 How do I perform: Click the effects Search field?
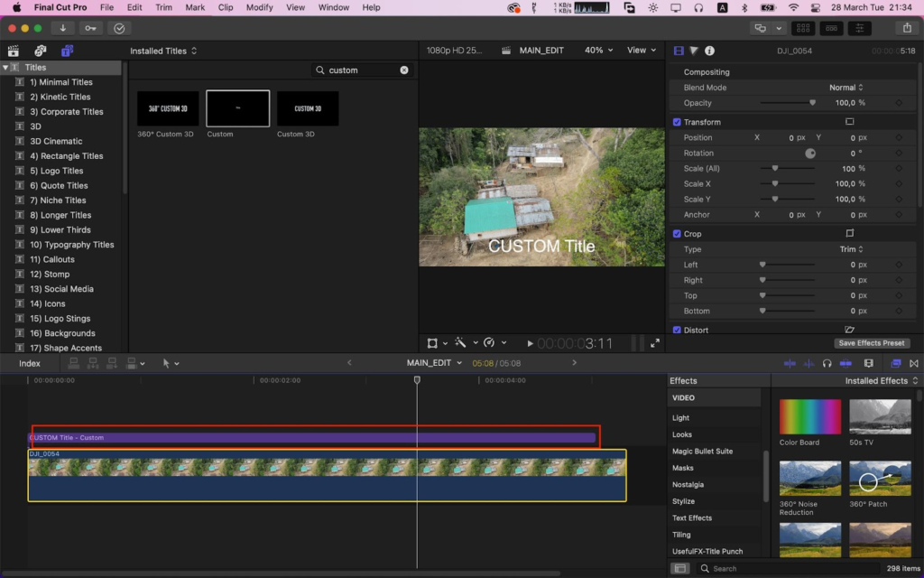point(790,569)
